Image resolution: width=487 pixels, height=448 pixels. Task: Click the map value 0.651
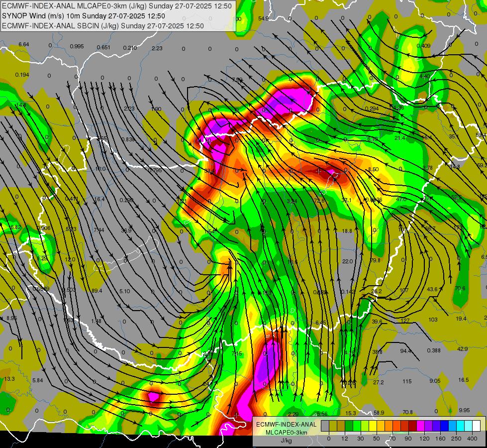click(103, 47)
